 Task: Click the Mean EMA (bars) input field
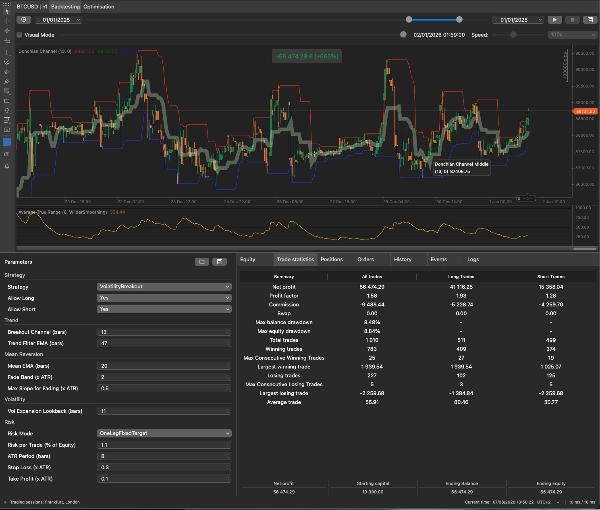click(164, 366)
